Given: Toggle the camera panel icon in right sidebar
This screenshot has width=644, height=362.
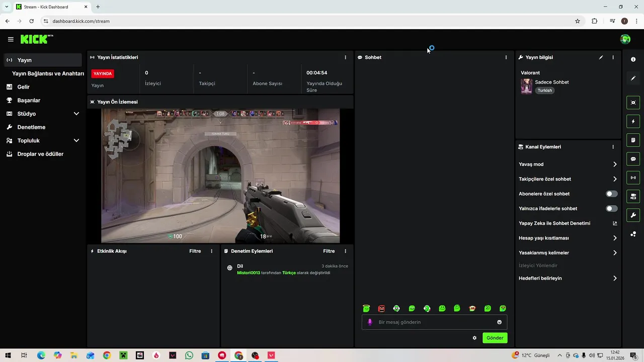Looking at the screenshot, I should click(633, 196).
